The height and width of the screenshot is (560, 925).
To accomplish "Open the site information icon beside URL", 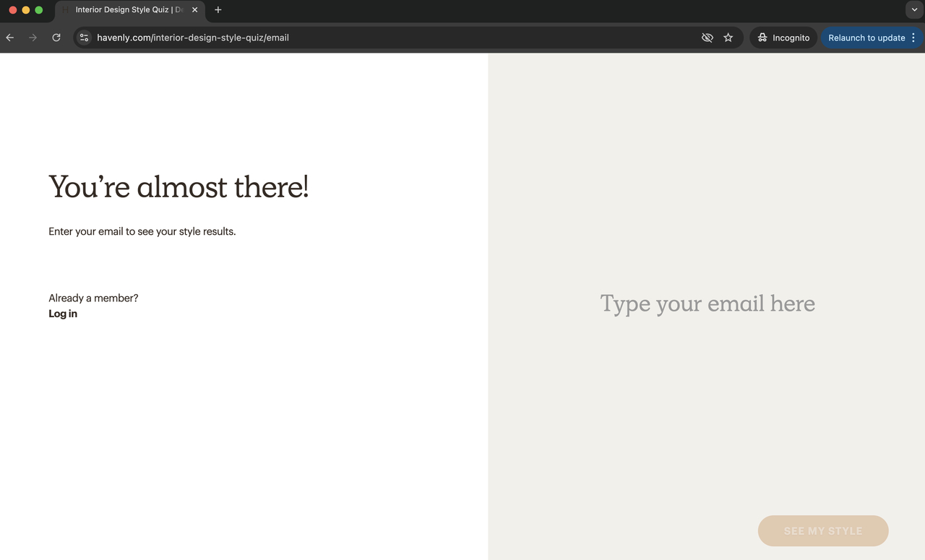I will click(x=85, y=38).
